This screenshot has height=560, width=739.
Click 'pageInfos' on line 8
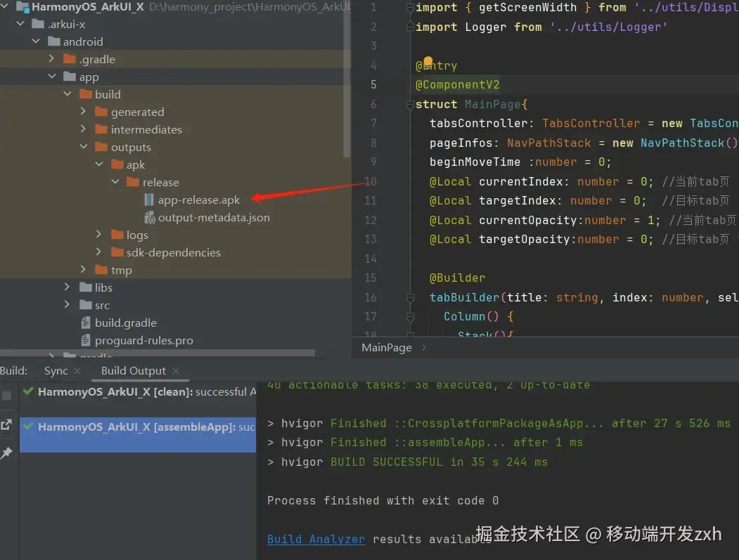(461, 143)
